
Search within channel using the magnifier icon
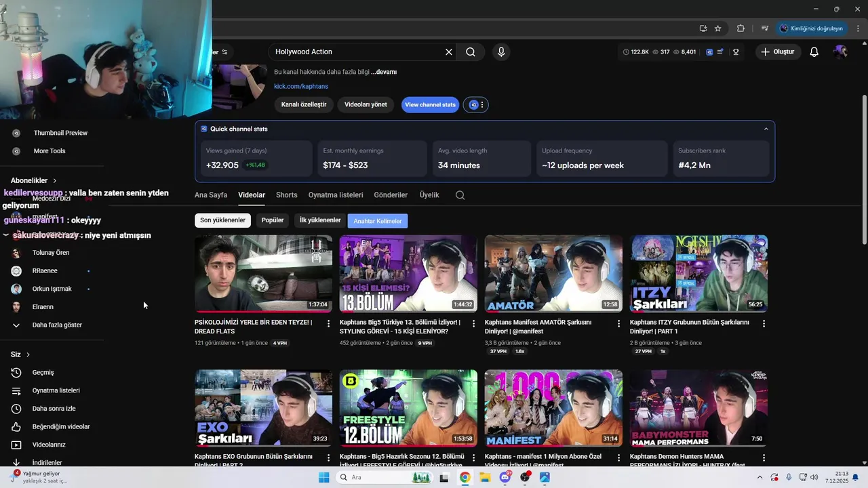click(x=460, y=195)
